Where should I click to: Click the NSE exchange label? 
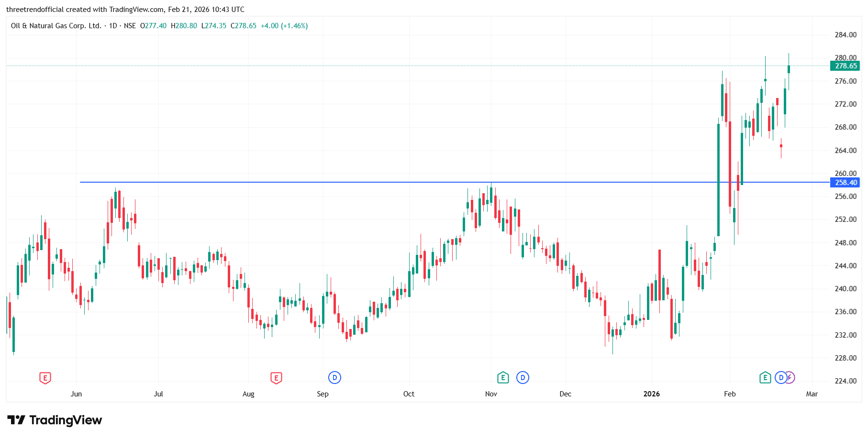130,26
